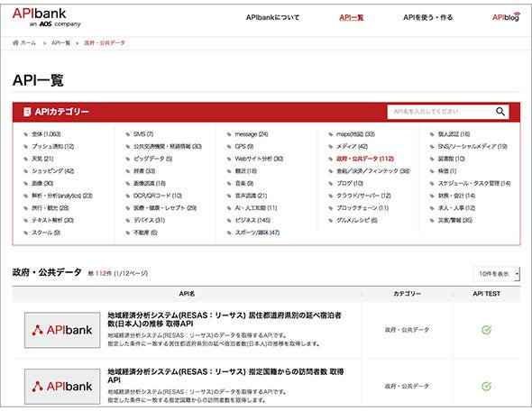
Task: Click the search magnifier icon
Action: [x=500, y=112]
